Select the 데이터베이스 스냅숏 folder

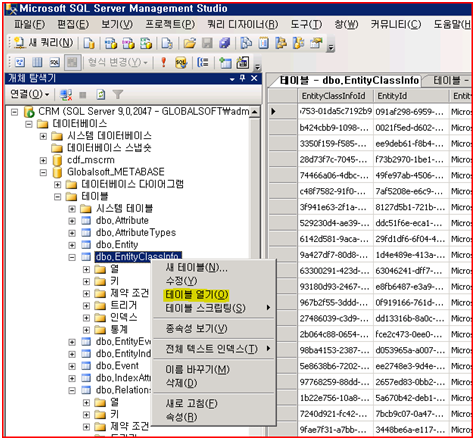coord(109,148)
